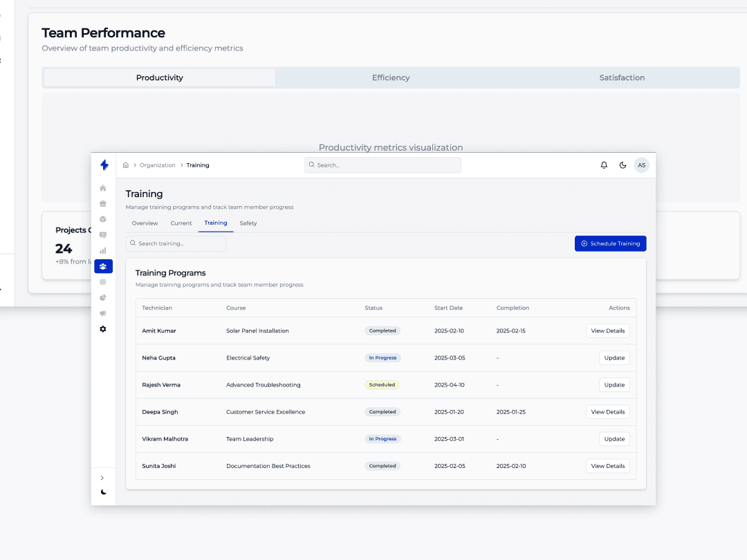View Details for Sunita Joshi
Viewport: 747px width, 560px height.
tap(608, 466)
